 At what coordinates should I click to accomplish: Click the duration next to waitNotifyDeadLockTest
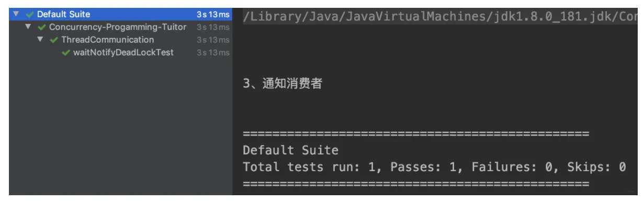(x=212, y=52)
